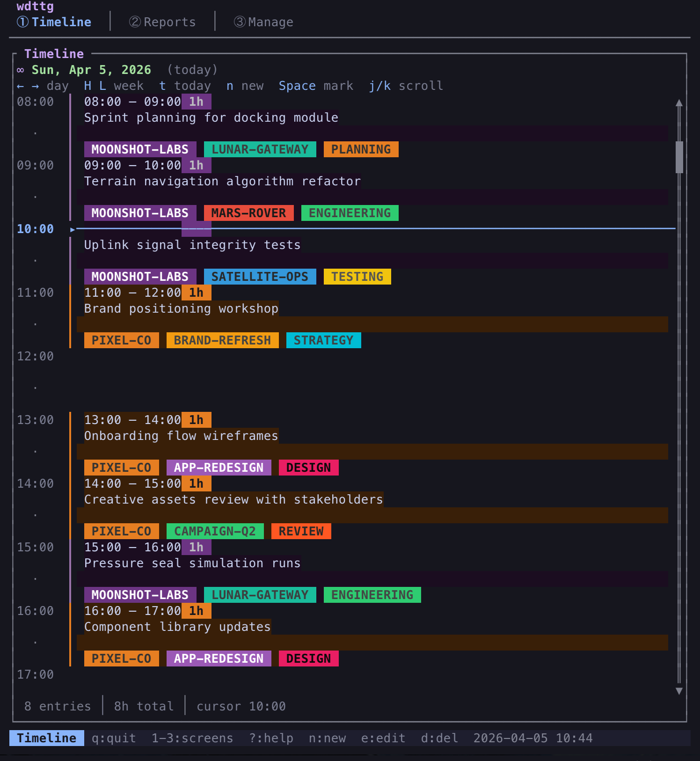Select the Pressure seal simulation runs entry
Viewport: 700px width, 761px height.
[x=192, y=563]
